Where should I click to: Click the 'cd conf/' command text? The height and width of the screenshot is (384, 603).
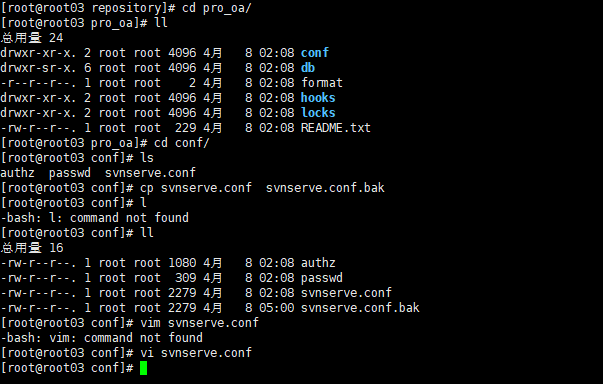tap(182, 143)
